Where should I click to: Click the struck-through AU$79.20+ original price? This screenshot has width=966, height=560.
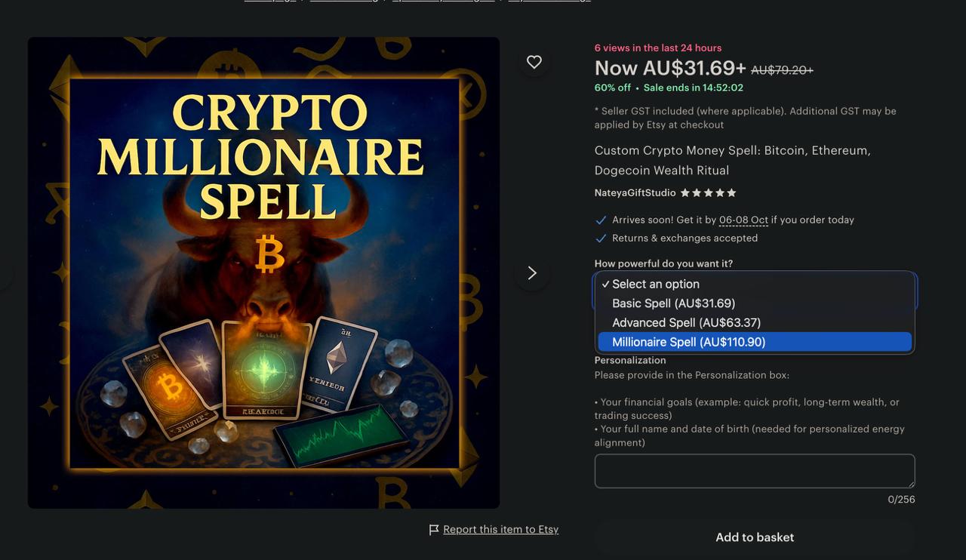click(x=782, y=70)
